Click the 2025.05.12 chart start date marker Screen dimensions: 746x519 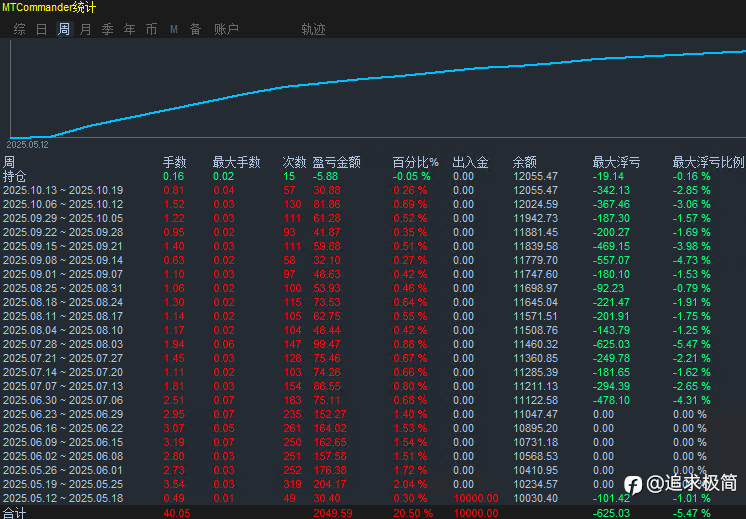[28, 144]
